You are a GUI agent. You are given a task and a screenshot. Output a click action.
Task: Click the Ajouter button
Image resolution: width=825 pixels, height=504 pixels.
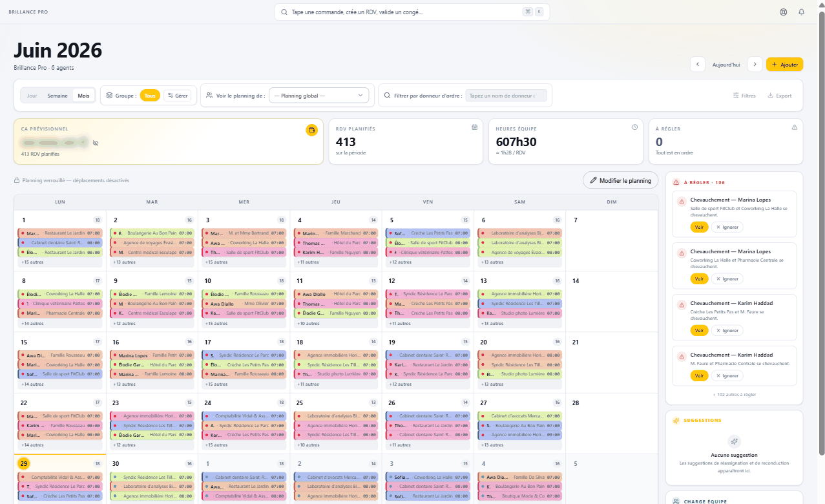coord(785,65)
